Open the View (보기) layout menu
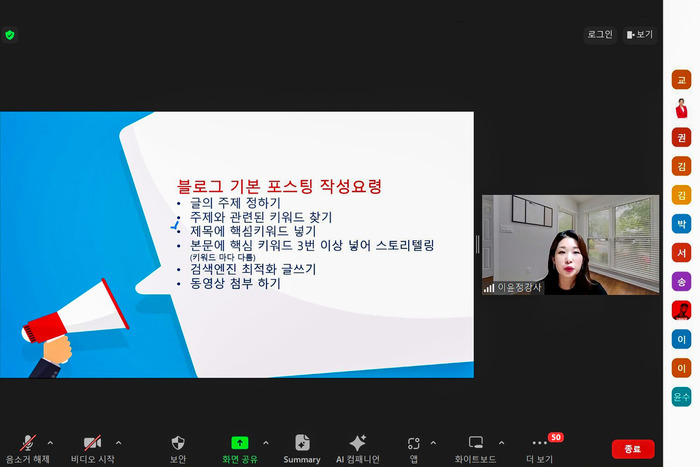Image resolution: width=700 pixels, height=467 pixels. coord(640,34)
